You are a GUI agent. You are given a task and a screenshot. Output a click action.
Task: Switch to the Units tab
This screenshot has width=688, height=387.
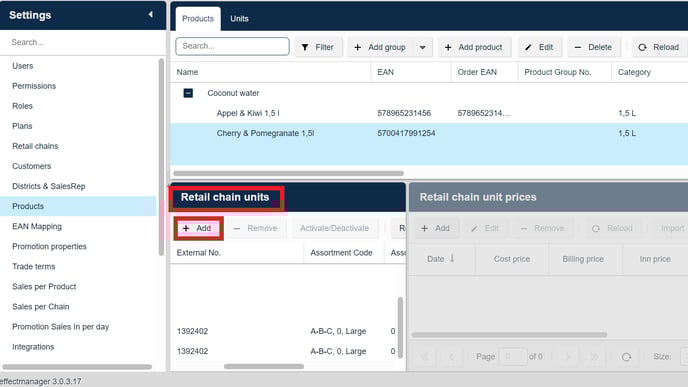(239, 18)
